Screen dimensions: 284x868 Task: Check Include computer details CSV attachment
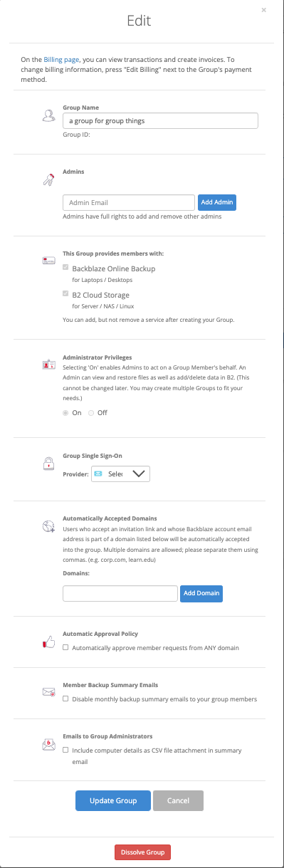(x=65, y=751)
